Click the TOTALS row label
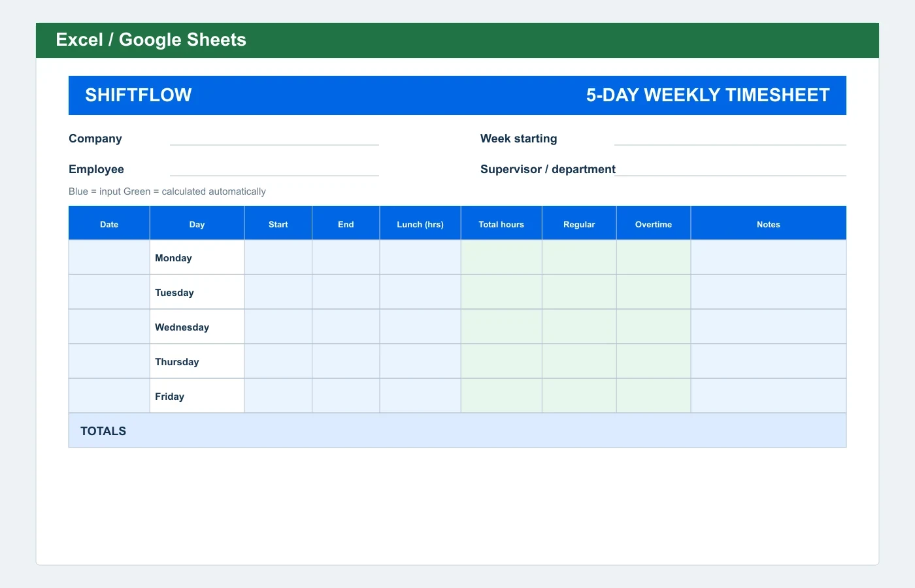915x588 pixels. [x=103, y=431]
